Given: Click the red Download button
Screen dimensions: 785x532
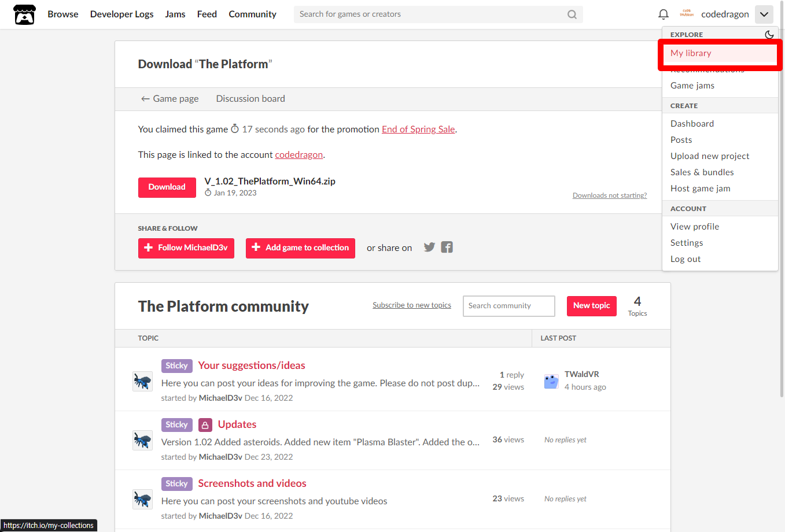Looking at the screenshot, I should point(167,187).
